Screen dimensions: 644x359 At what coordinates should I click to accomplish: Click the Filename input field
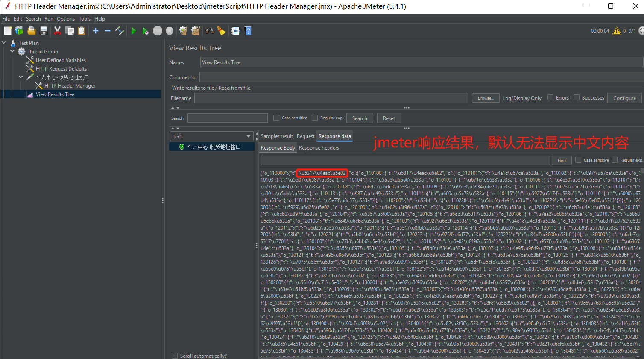tap(331, 98)
